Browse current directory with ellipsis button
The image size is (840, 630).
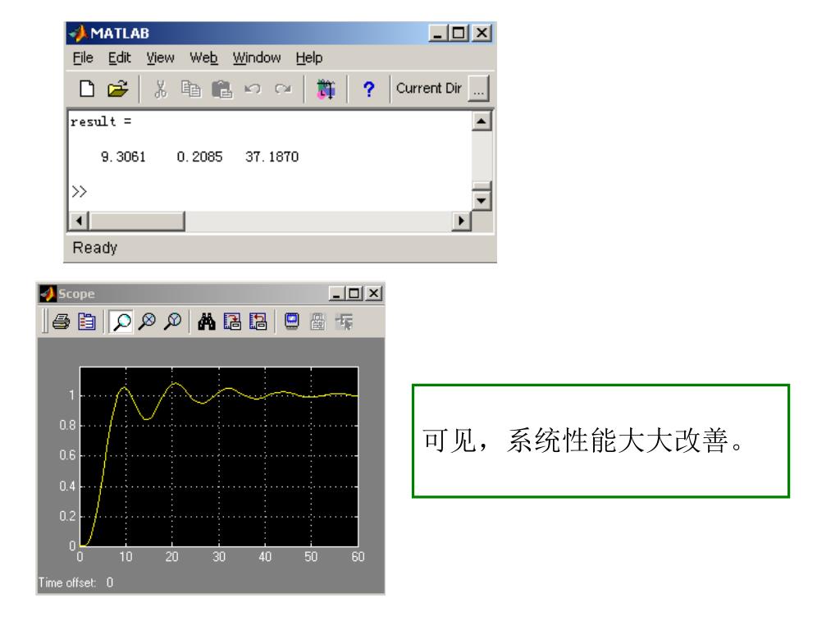pos(478,89)
